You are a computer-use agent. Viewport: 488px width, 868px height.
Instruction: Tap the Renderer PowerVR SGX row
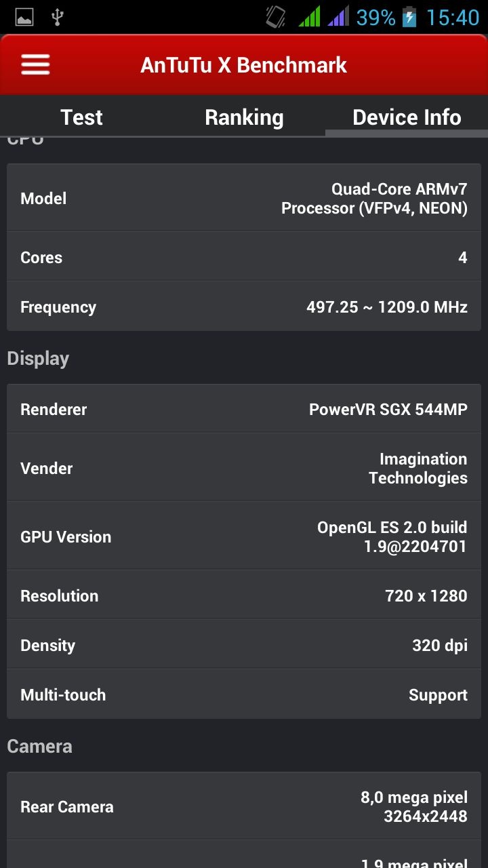click(244, 409)
